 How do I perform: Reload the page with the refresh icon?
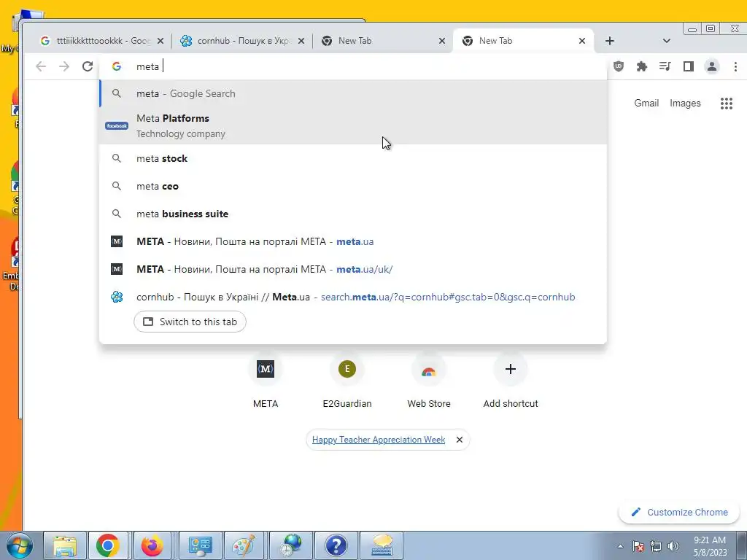tap(88, 66)
